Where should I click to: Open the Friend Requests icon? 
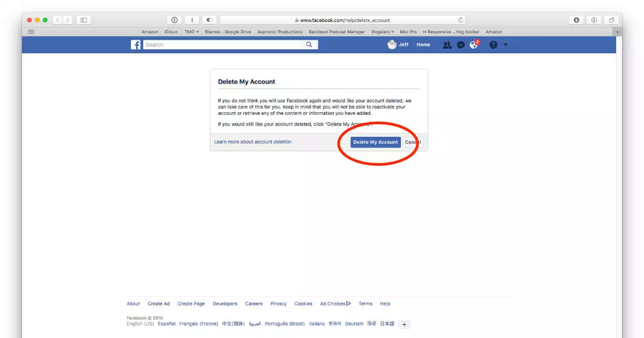[x=447, y=45]
